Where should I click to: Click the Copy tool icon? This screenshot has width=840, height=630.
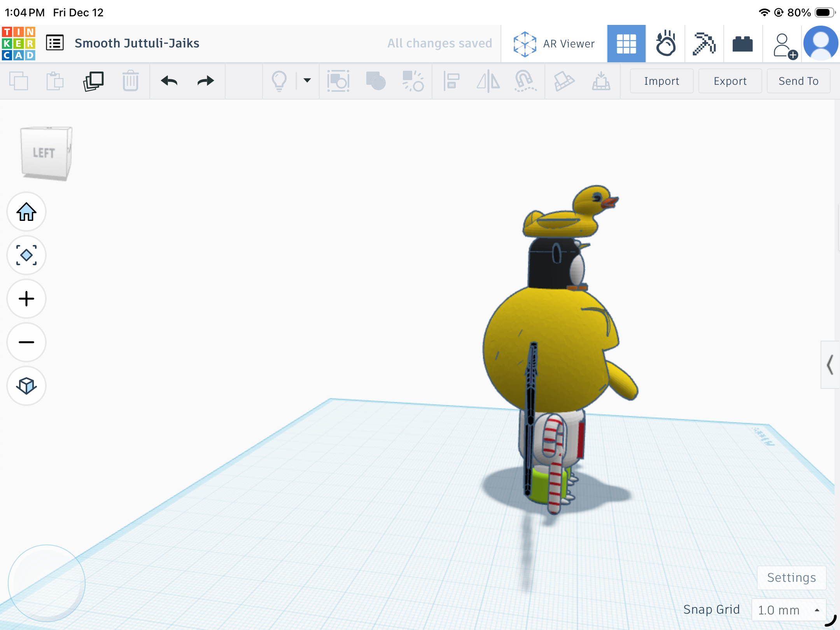19,81
